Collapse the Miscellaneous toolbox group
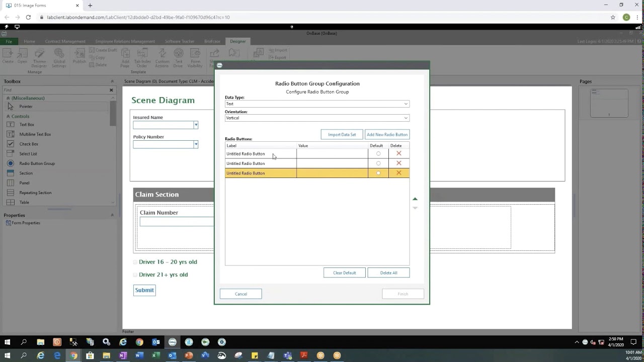644x362 pixels. point(8,98)
